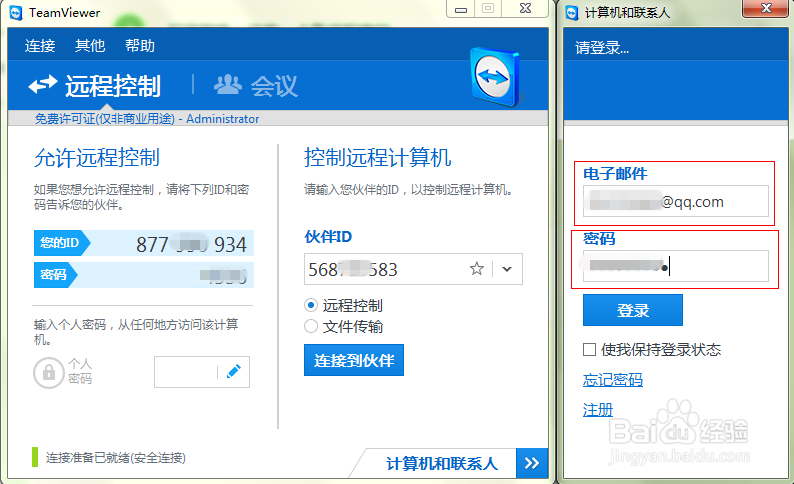Click the 免费许可证 license text
794x484 pixels.
click(x=105, y=118)
